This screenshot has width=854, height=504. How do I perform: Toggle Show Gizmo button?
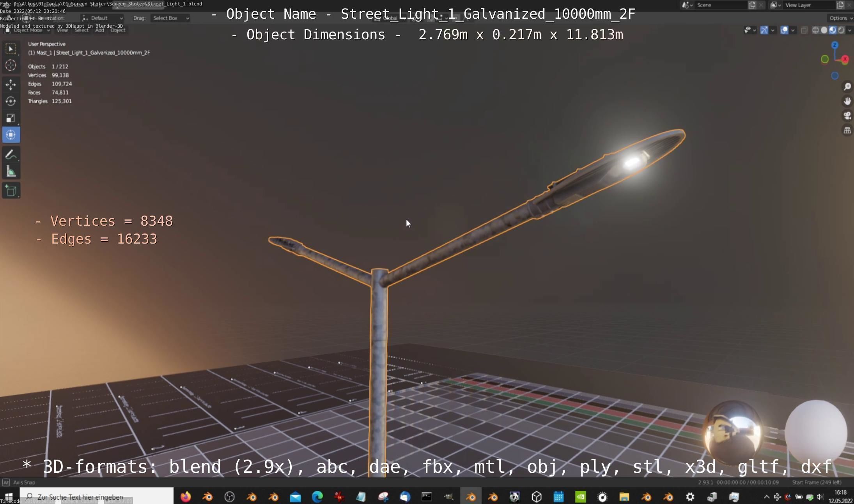tap(764, 30)
